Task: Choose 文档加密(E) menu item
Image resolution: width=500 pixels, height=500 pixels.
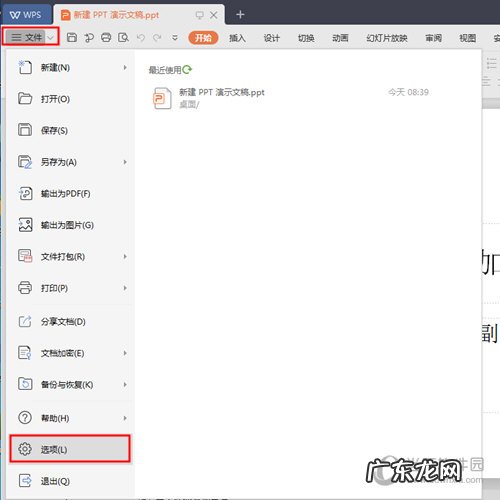Action: point(70,353)
